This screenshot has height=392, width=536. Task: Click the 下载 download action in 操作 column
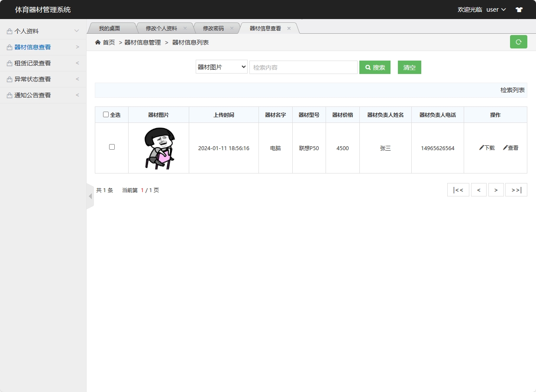click(487, 148)
